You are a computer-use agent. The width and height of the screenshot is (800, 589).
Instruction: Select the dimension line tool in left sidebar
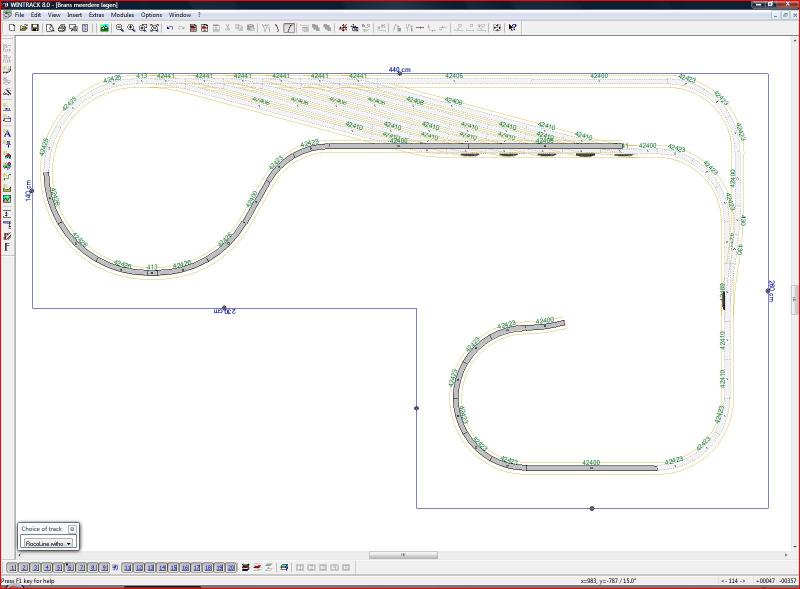point(7,213)
